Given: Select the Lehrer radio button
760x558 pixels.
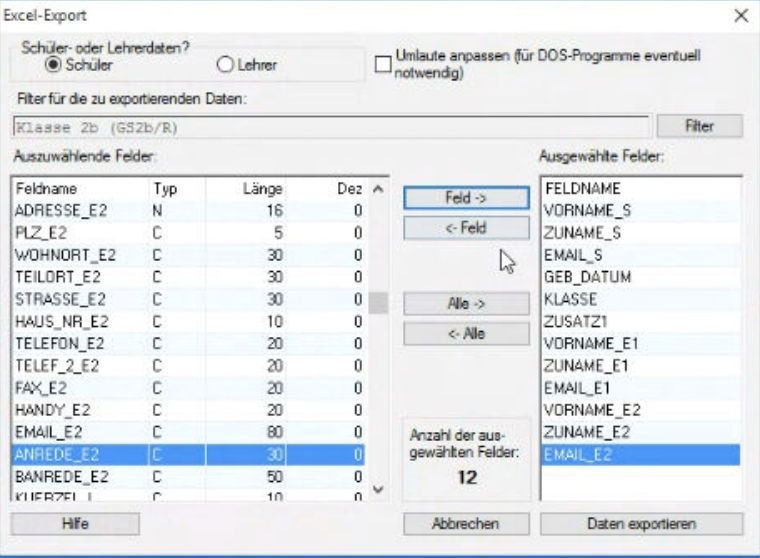Looking at the screenshot, I should tap(225, 64).
